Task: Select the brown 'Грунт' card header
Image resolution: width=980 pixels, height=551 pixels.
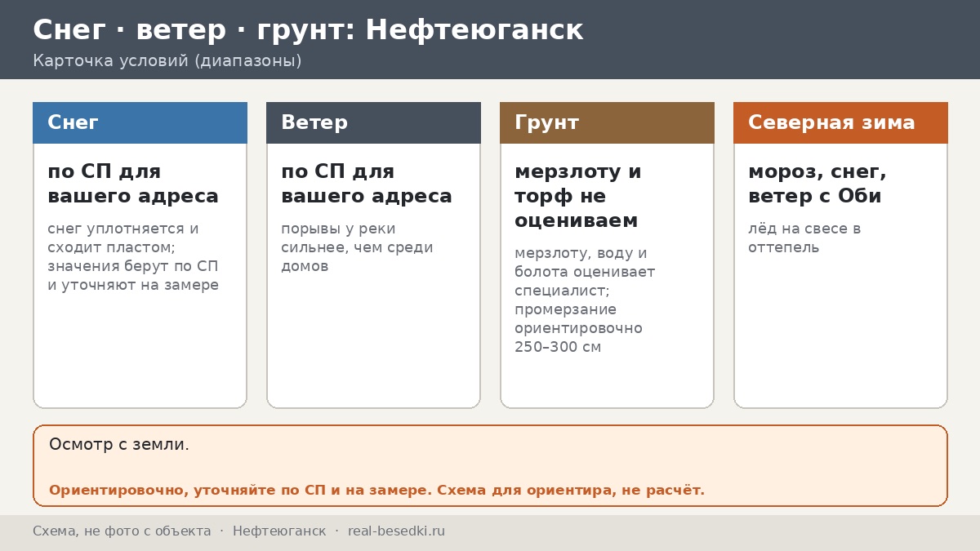Action: pos(607,122)
